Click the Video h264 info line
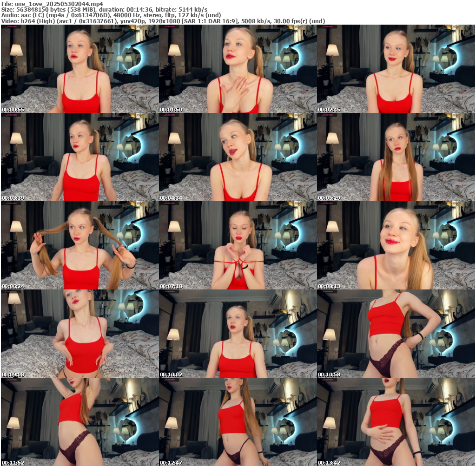The height and width of the screenshot is (466, 476). tap(163, 21)
